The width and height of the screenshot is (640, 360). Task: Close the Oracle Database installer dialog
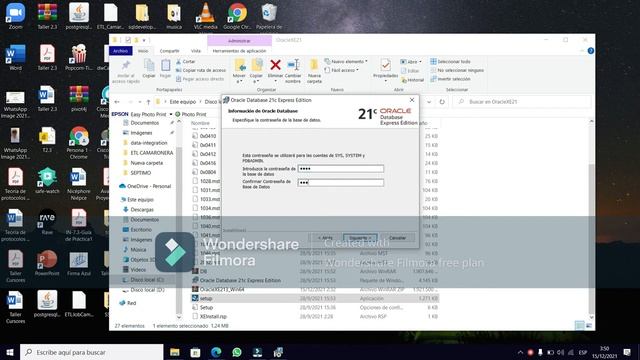pyautogui.click(x=412, y=100)
